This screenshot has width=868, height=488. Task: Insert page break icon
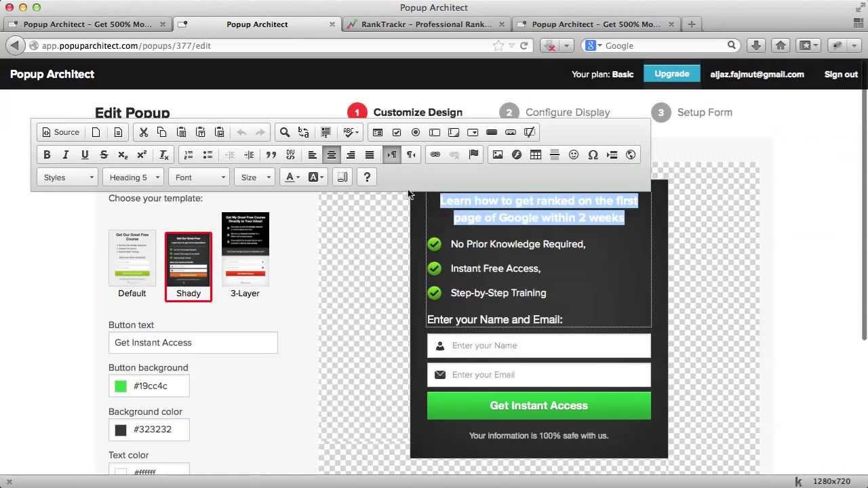tap(612, 155)
